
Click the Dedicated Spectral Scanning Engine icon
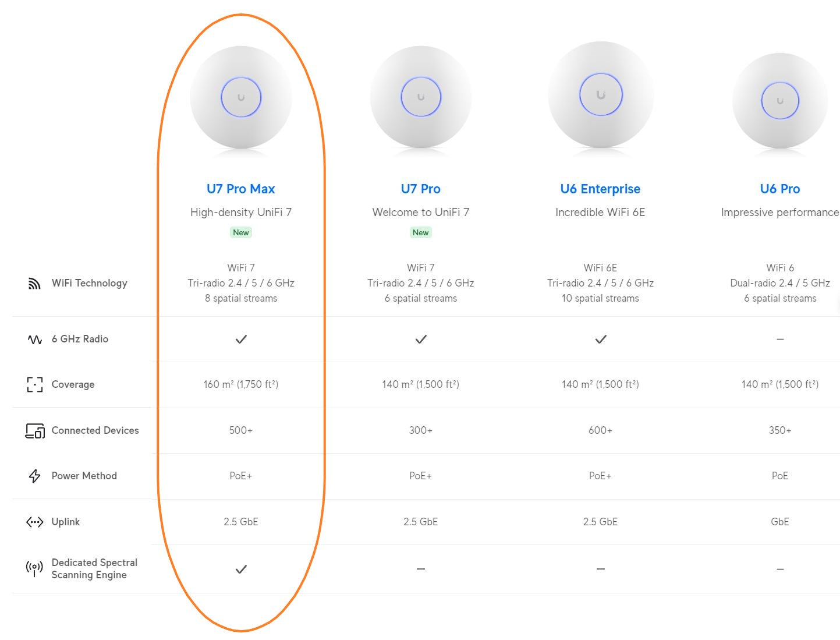tap(34, 568)
